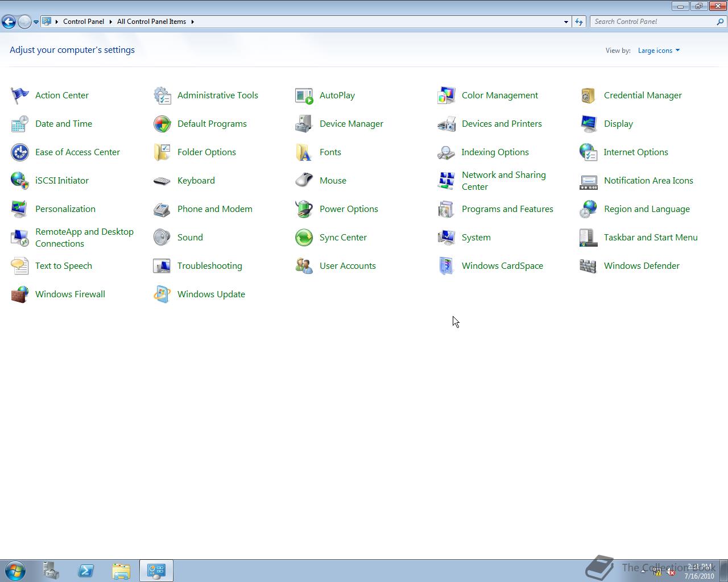Open the Windows Defender icon
Screen dimensions: 728x582
point(589,266)
